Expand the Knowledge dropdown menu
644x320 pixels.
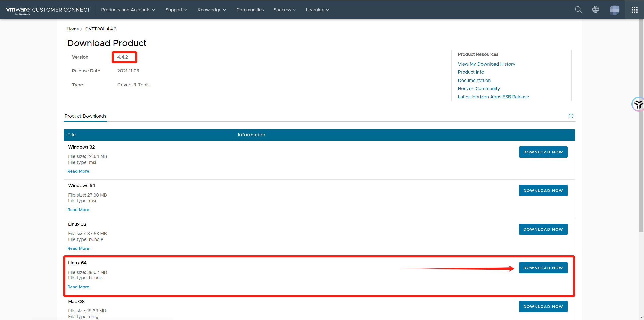click(212, 10)
